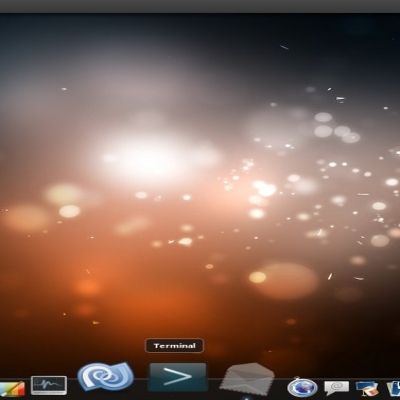The image size is (400, 400).
Task: Open the blue monitor pictures dock icon
Action: coord(367,389)
